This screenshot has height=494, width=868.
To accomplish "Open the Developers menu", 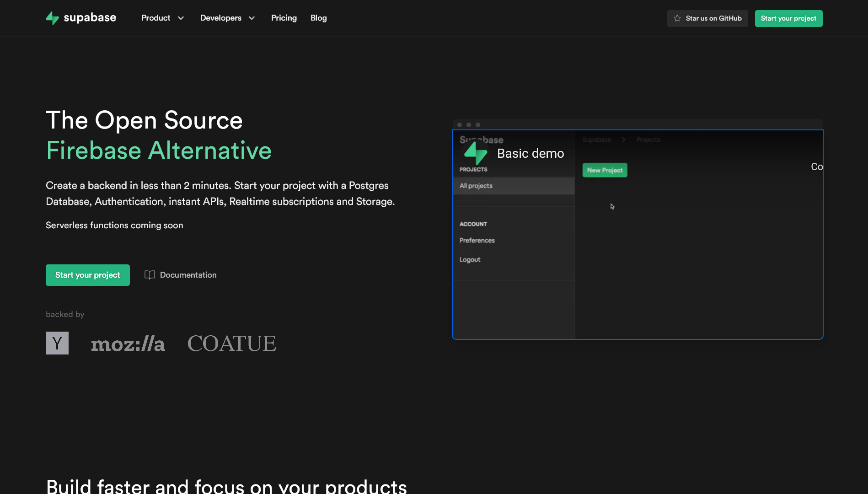I will pos(221,18).
